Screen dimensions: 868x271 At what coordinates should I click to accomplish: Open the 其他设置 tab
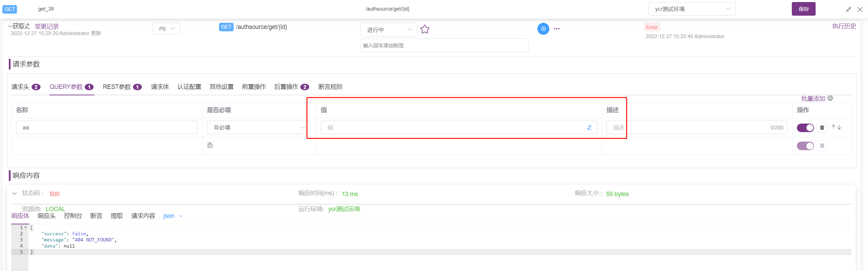(x=221, y=87)
